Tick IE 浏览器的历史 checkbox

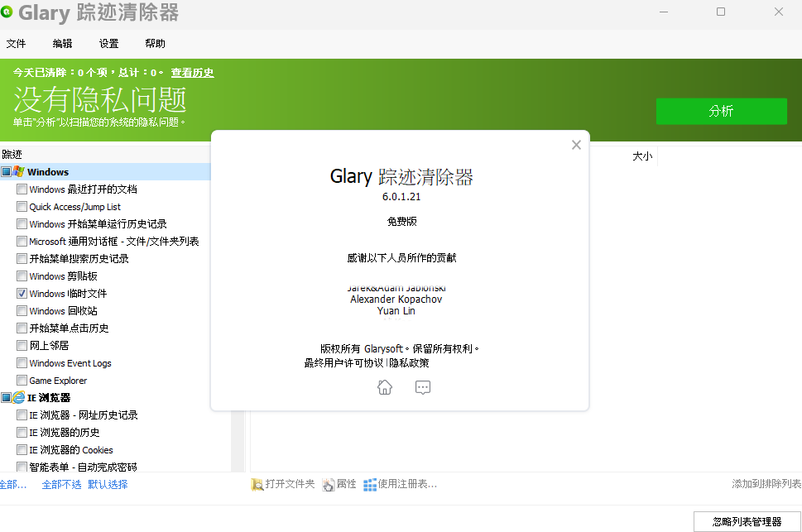(x=22, y=432)
